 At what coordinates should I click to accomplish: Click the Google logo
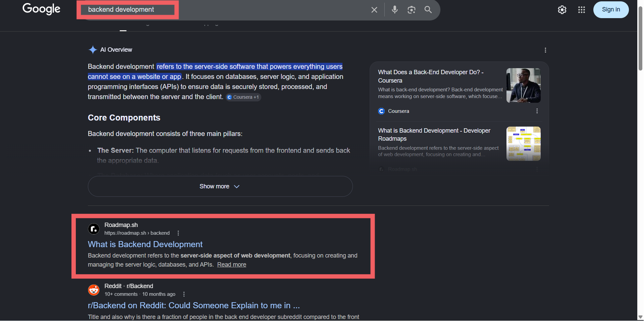pyautogui.click(x=41, y=9)
